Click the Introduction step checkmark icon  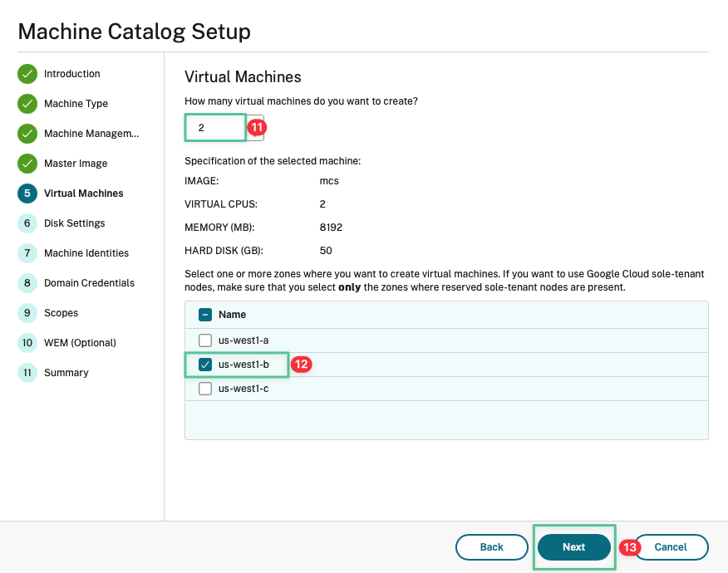[27, 74]
